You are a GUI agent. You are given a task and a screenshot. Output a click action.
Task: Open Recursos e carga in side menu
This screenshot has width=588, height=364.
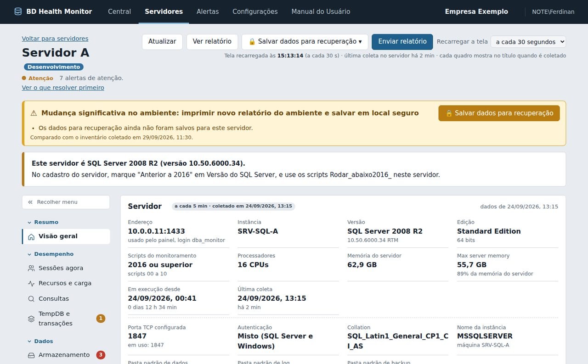(66, 283)
